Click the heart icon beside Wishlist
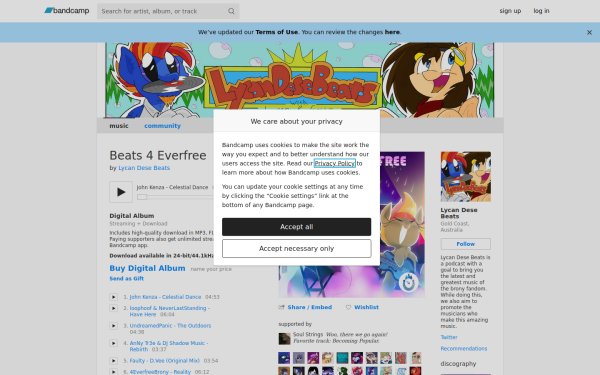This screenshot has height=375, width=600. 348,307
